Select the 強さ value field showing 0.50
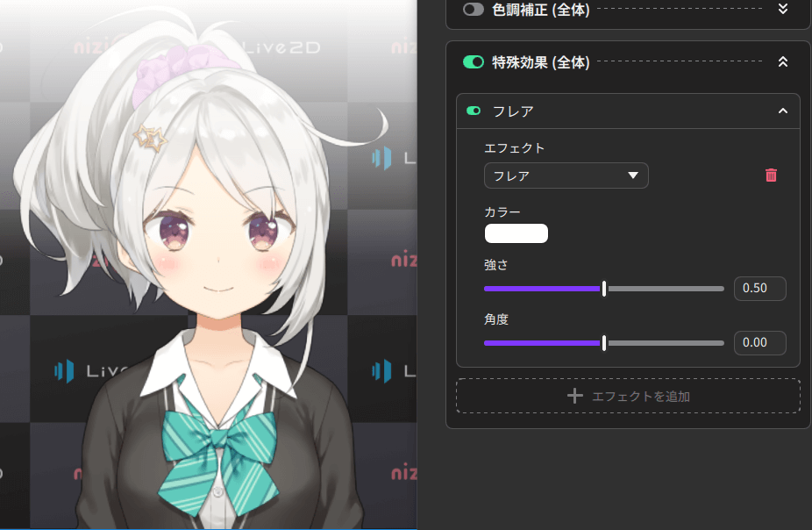This screenshot has height=530, width=812. point(759,289)
